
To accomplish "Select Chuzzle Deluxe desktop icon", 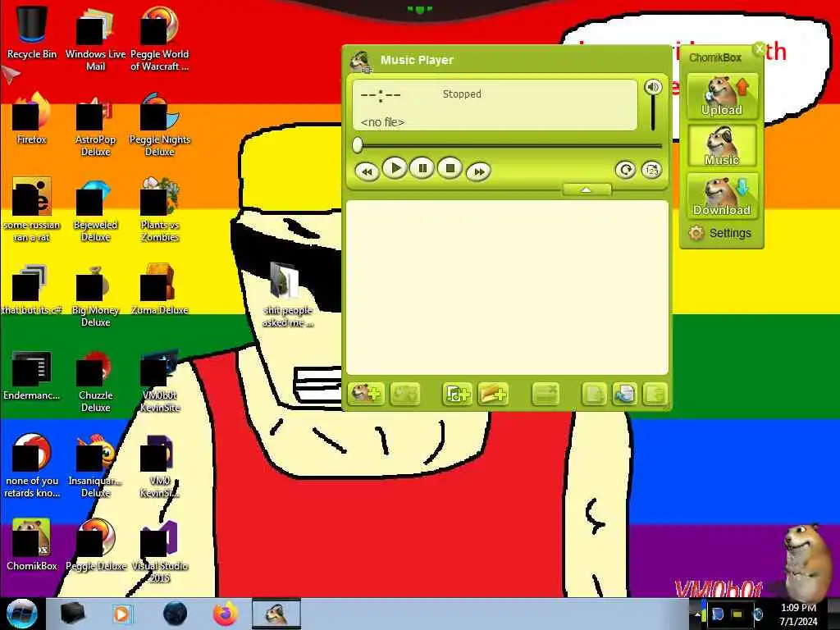I will [95, 381].
